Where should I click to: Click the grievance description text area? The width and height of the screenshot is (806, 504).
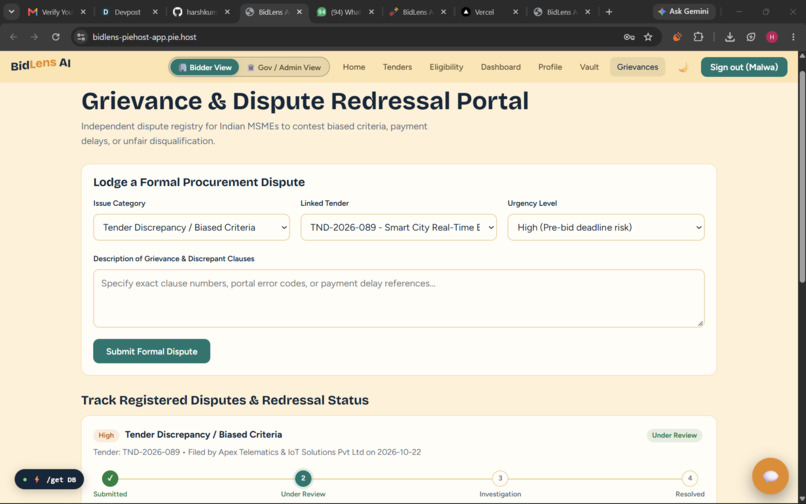click(x=398, y=298)
